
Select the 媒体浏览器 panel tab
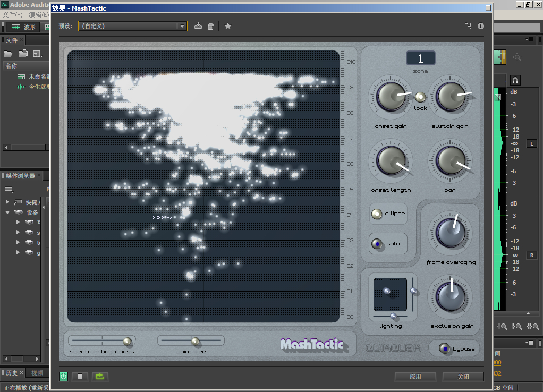[x=20, y=176]
